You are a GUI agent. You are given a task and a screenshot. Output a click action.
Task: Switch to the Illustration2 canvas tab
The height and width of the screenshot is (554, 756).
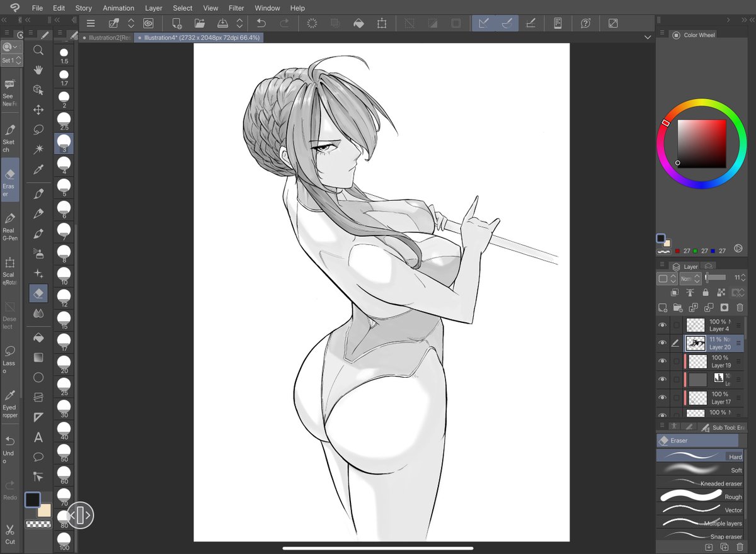coord(106,38)
